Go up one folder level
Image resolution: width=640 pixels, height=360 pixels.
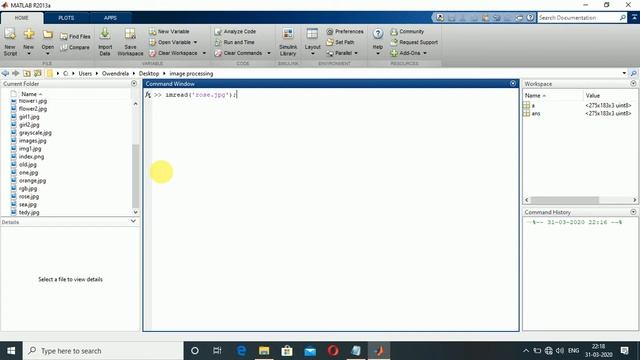click(x=27, y=73)
